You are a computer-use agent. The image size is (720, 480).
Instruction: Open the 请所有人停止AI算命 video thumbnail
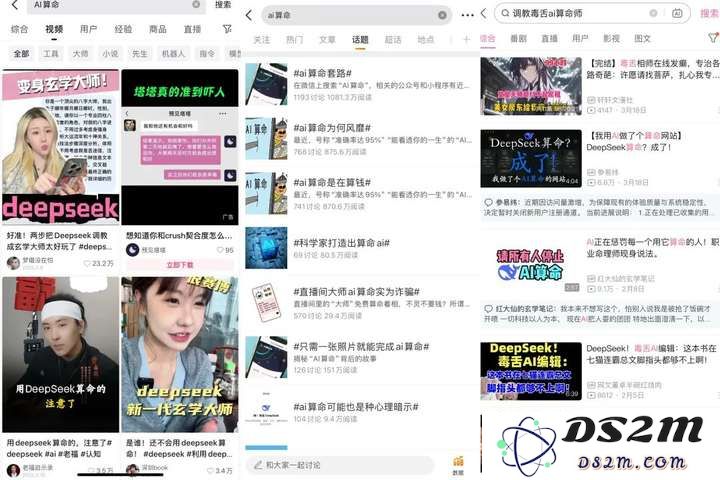pos(531,265)
